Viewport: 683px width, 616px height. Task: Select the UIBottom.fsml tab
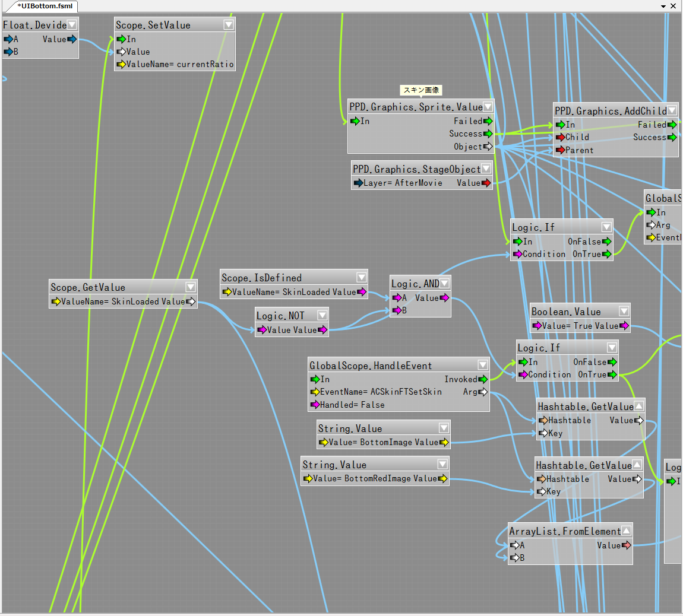click(45, 6)
